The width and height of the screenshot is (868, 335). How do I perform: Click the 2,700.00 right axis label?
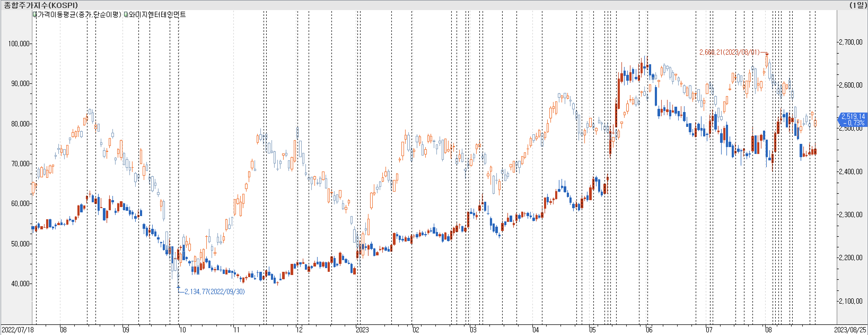coord(851,42)
